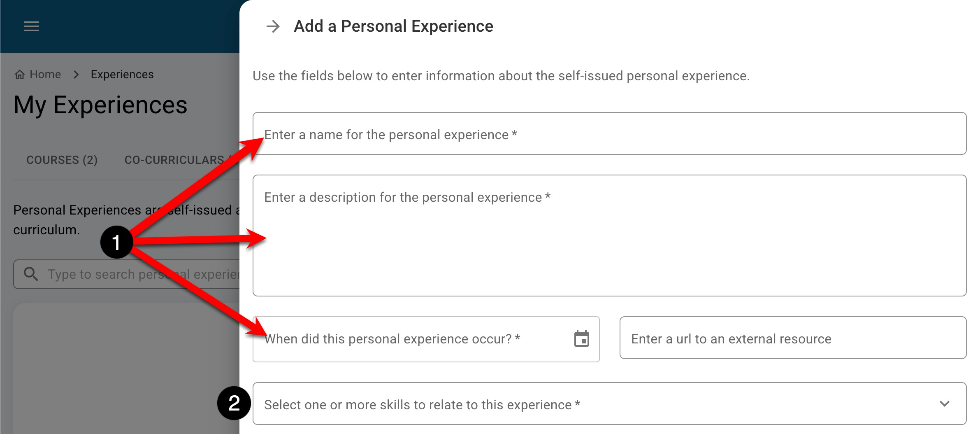The width and height of the screenshot is (980, 434).
Task: Click the occurrence date field
Action: coord(411,339)
